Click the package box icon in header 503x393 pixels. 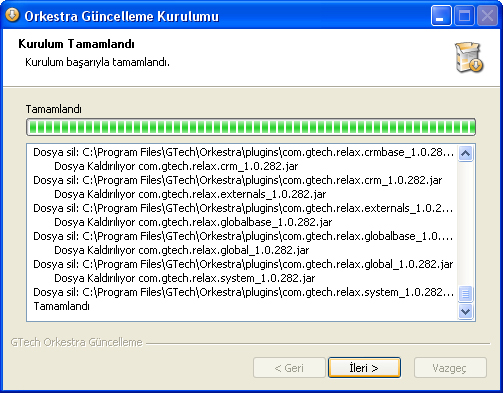click(469, 57)
